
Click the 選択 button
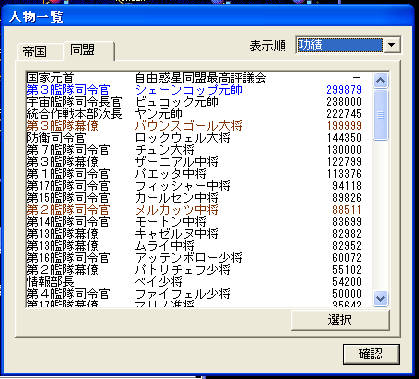point(340,320)
